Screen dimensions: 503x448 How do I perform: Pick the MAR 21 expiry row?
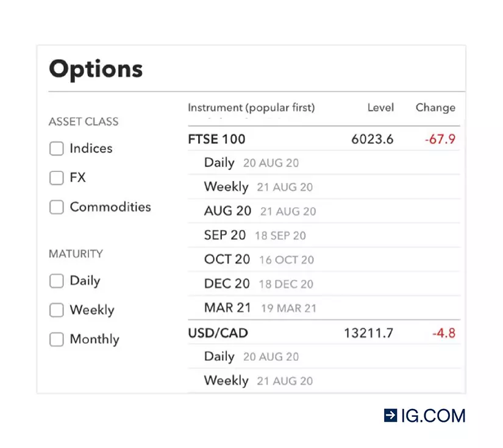click(260, 308)
